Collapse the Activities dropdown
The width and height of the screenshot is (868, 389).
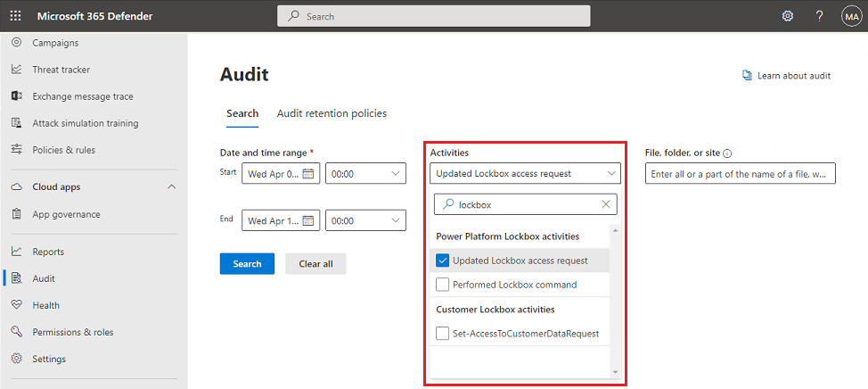(x=611, y=173)
